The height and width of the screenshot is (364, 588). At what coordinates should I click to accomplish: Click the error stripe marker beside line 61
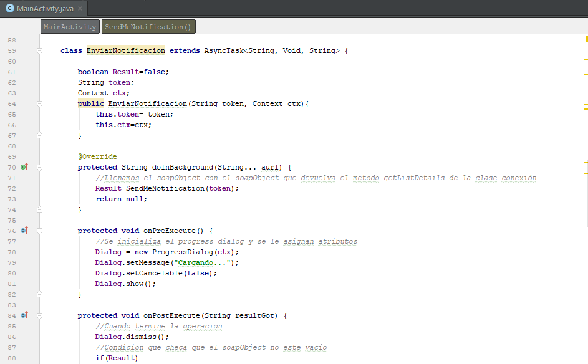click(586, 75)
